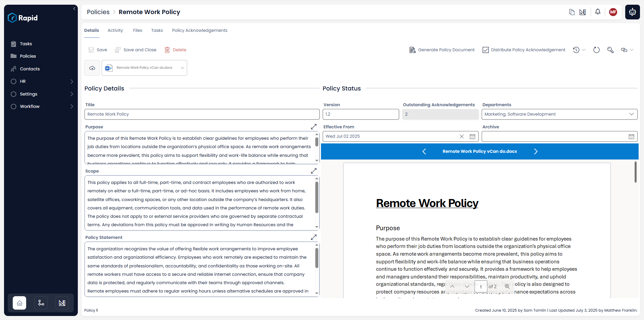The width and height of the screenshot is (644, 320).
Task: Click the search magnifier in the toolbar
Action: click(610, 50)
